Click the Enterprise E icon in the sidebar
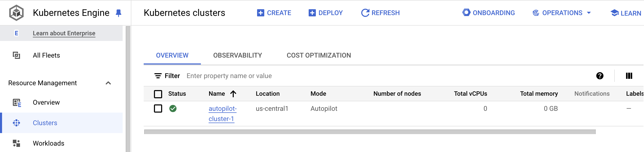This screenshot has height=152, width=644. (16, 33)
